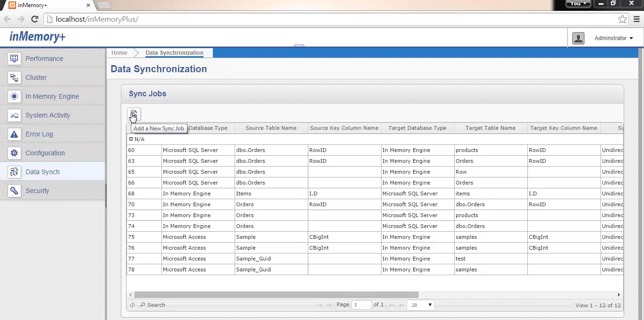This screenshot has height=320, width=644.
Task: Open the In Memory Engine sidebar icon
Action: coord(14,96)
